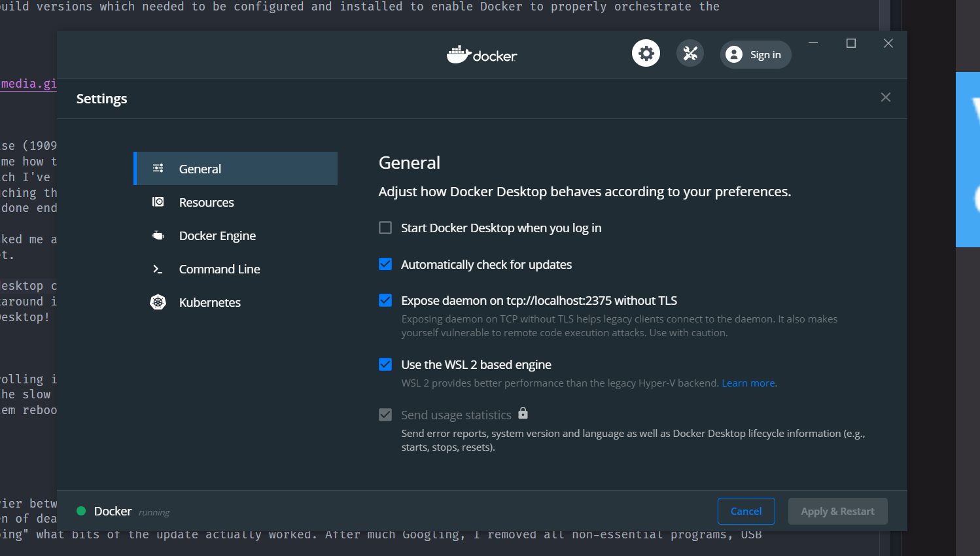Click the Cancel button

746,512
